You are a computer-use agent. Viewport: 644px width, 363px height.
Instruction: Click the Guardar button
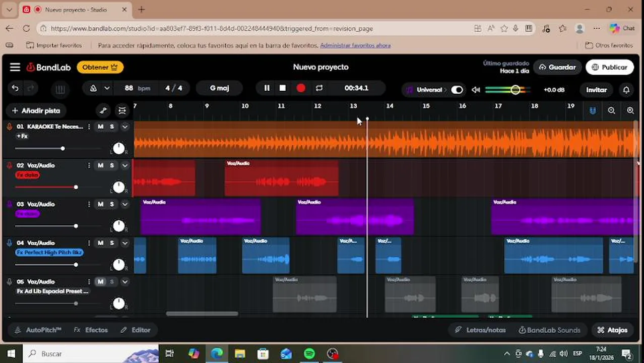(557, 67)
